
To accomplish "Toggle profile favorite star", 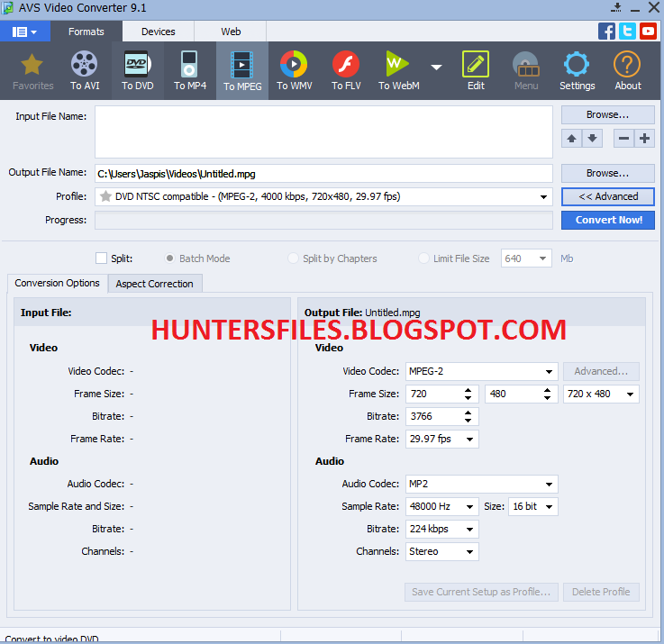I will [105, 196].
